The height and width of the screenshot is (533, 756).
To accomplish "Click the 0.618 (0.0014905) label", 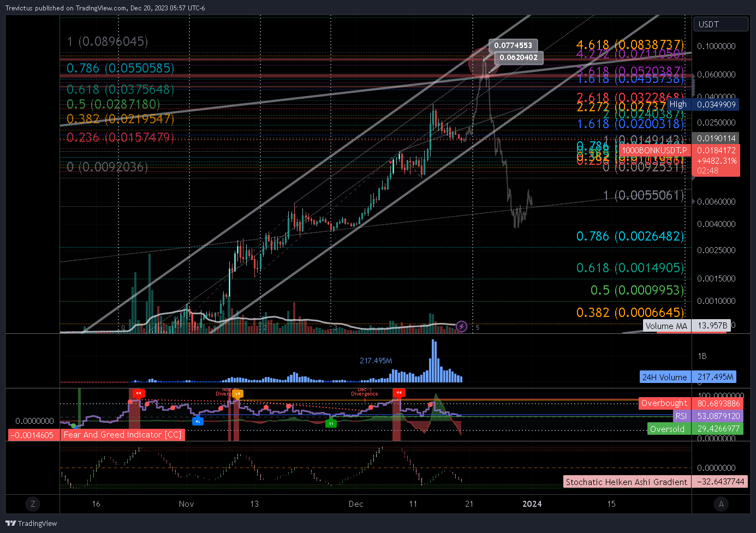I will coord(630,268).
